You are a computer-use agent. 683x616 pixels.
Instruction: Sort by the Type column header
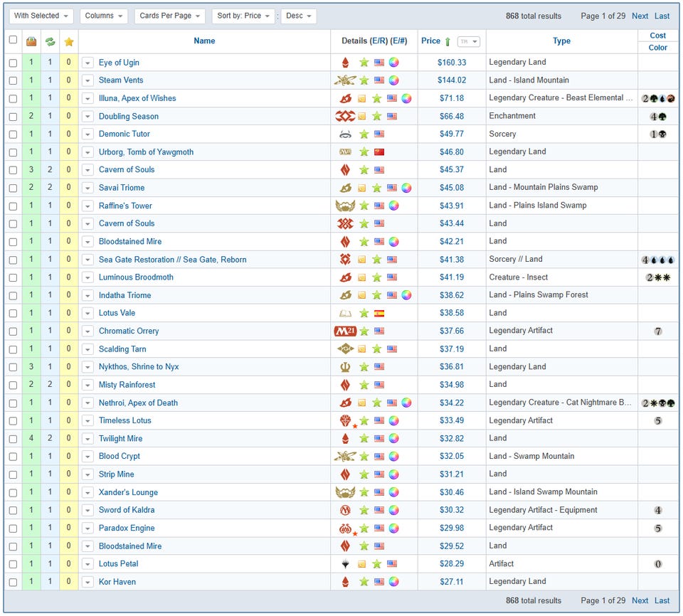(561, 41)
